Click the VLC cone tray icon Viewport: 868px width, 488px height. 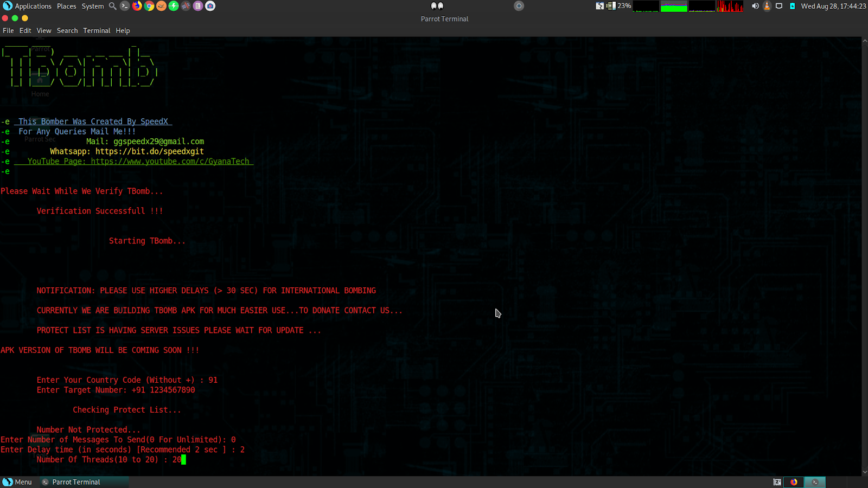click(x=767, y=6)
